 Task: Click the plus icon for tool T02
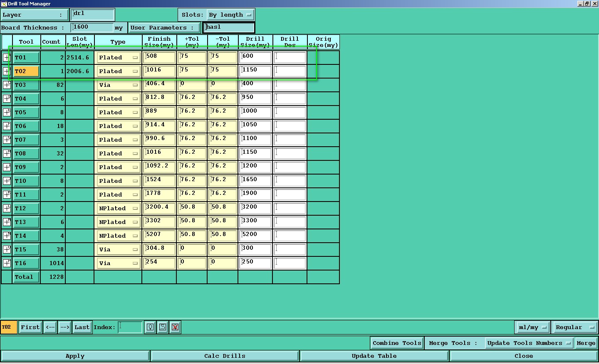click(x=7, y=71)
